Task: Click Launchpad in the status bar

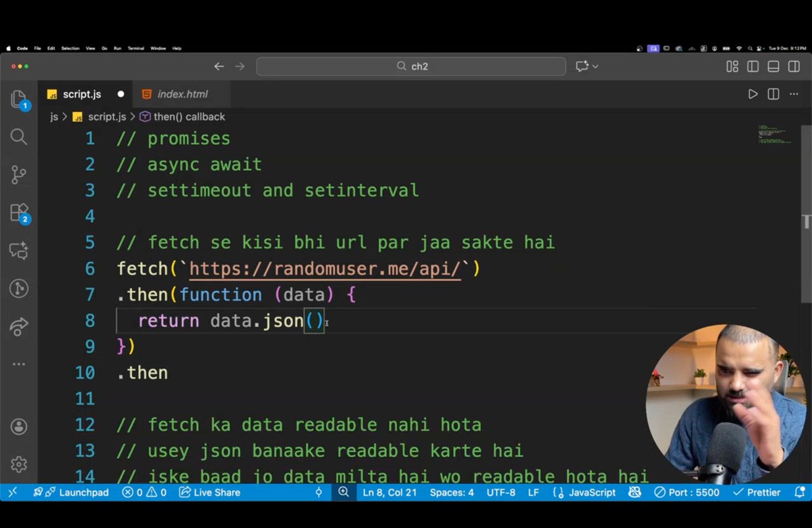Action: 71,492
